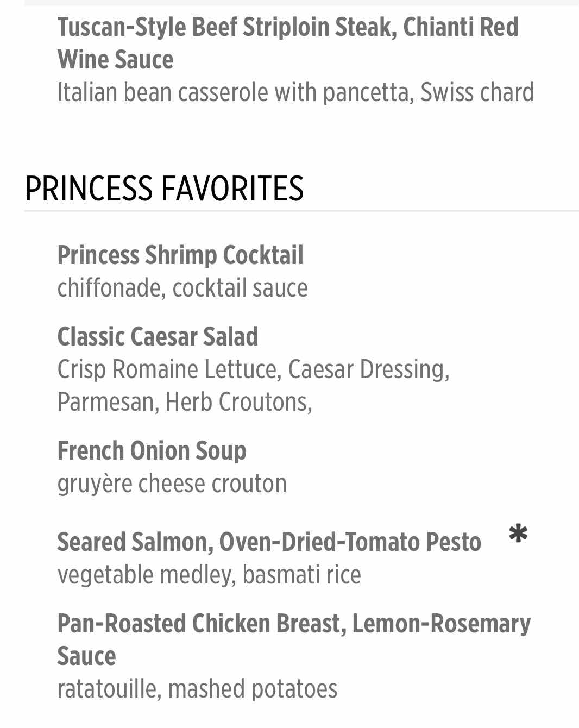
Task: Open Tuscan-Style Beef Striploin Steak entry
Action: [x=288, y=43]
